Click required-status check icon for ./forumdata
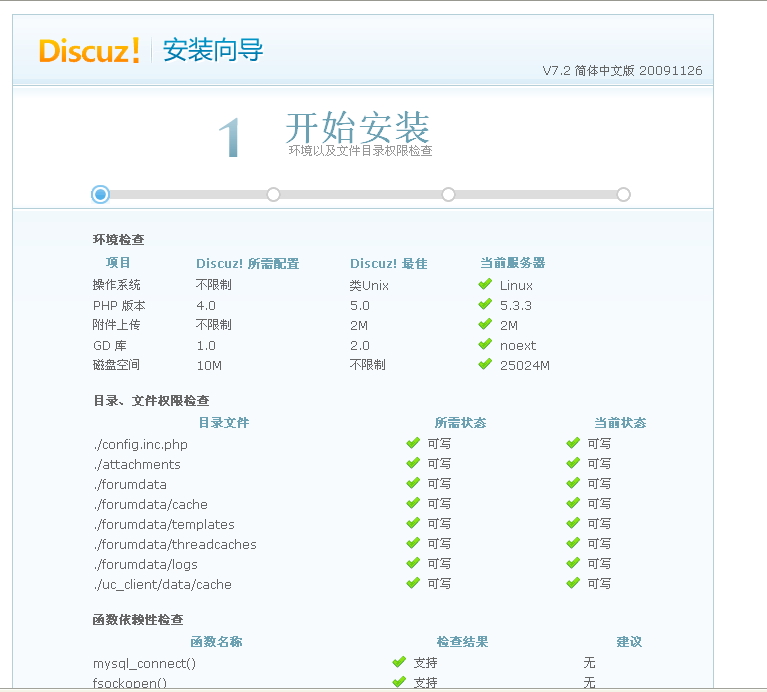The width and height of the screenshot is (767, 692). click(413, 483)
